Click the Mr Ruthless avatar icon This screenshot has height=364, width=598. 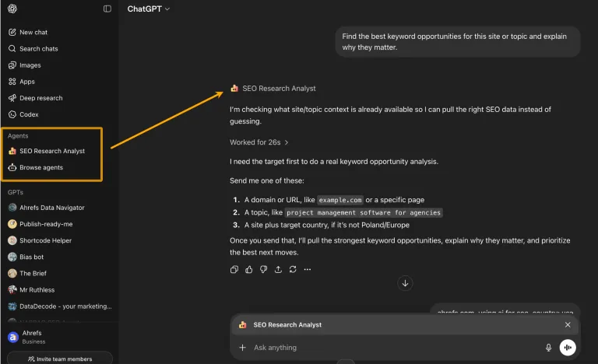[12, 289]
